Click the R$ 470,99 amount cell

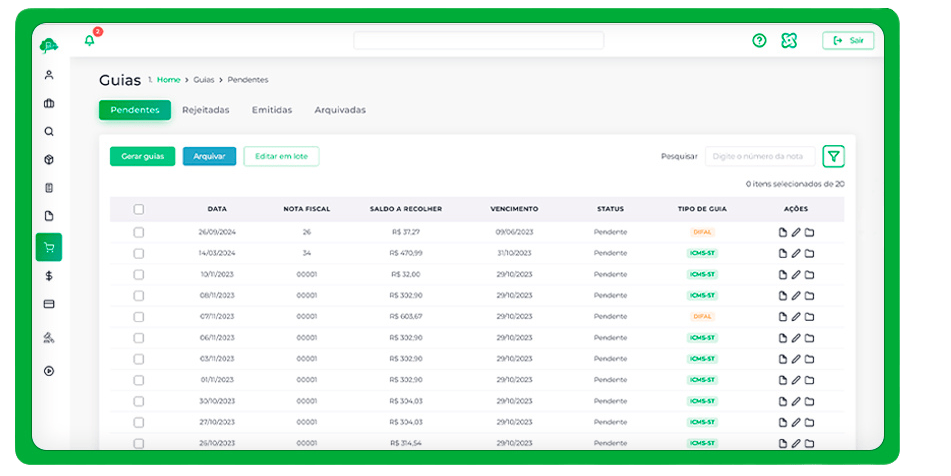tap(406, 253)
